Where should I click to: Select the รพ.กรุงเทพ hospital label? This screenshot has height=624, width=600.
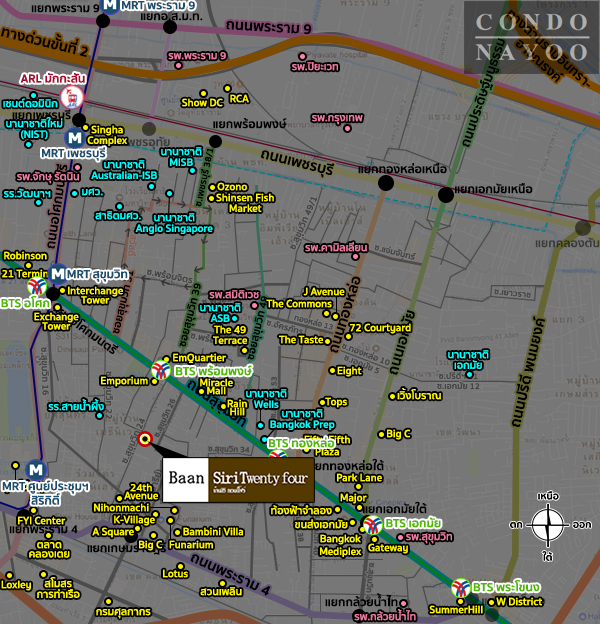pyautogui.click(x=337, y=118)
